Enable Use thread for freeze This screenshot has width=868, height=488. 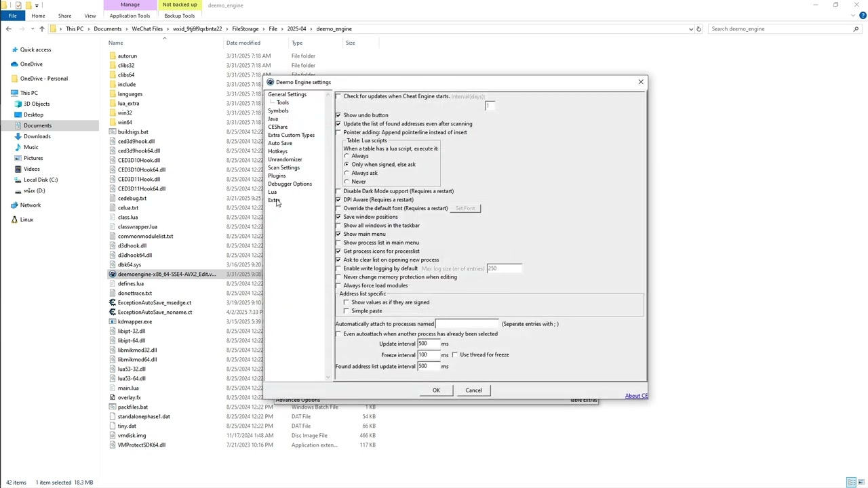click(454, 354)
